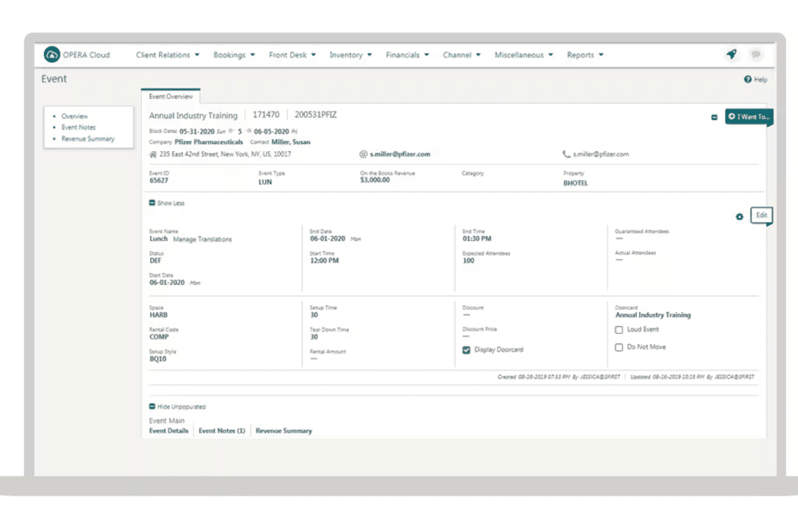Open the Financials dropdown menu
This screenshot has width=798, height=532.
point(407,55)
